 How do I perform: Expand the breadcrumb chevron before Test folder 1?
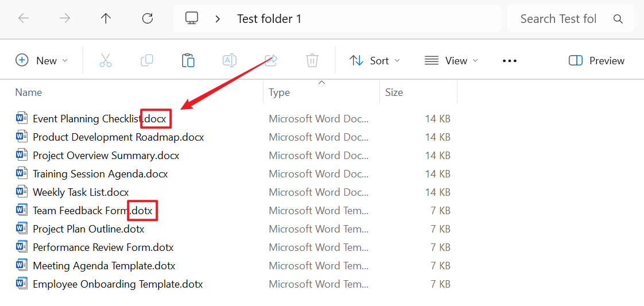[x=218, y=19]
